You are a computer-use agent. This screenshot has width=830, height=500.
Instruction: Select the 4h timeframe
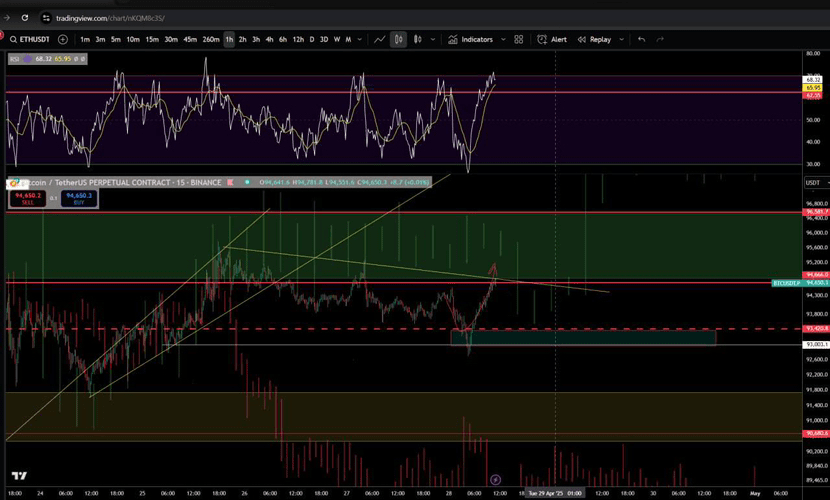269,40
